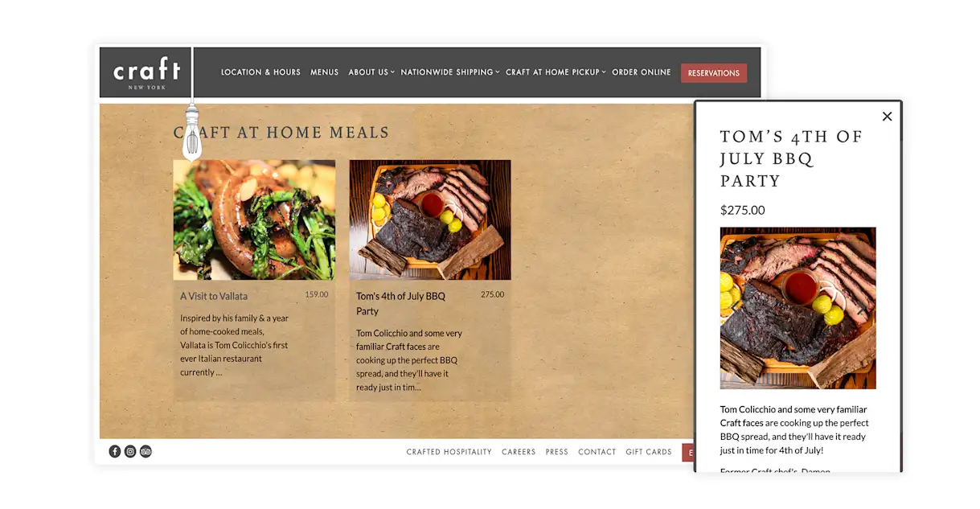Click the red Reservations button

714,73
